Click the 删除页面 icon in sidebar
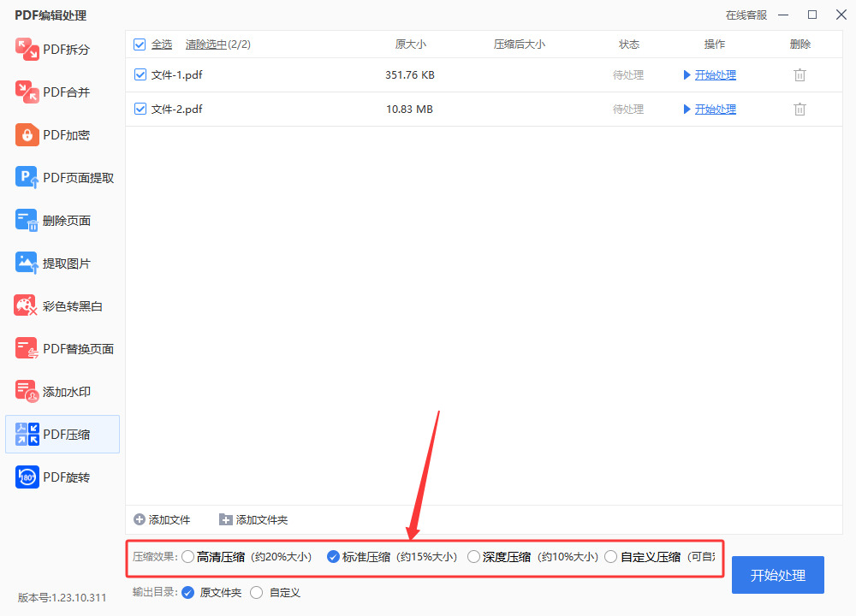Image resolution: width=856 pixels, height=616 pixels. pos(27,221)
